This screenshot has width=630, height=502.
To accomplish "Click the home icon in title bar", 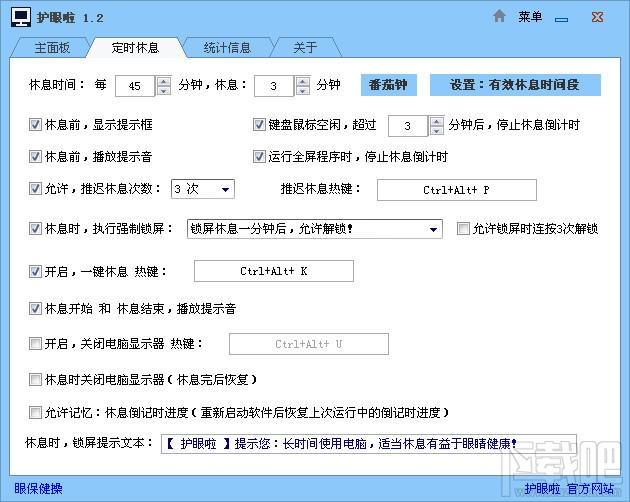I will click(499, 16).
